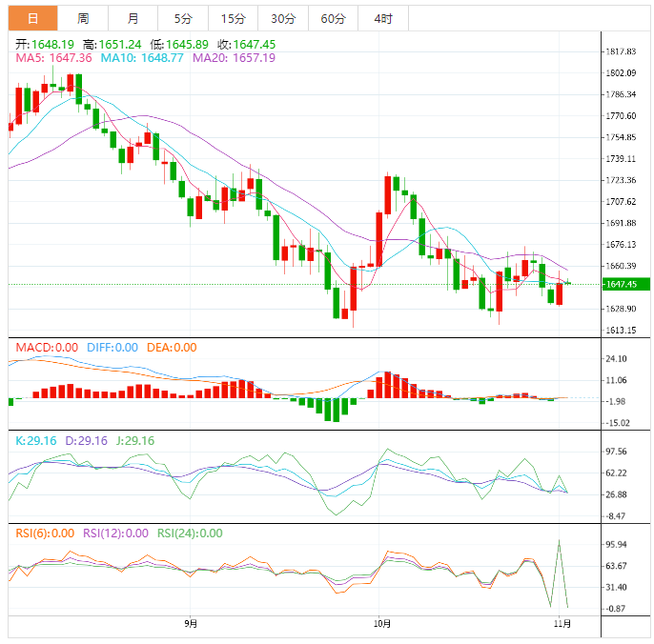The height and width of the screenshot is (644, 654).
Task: Click the DIFF:0.00 indicator label
Action: coord(112,347)
